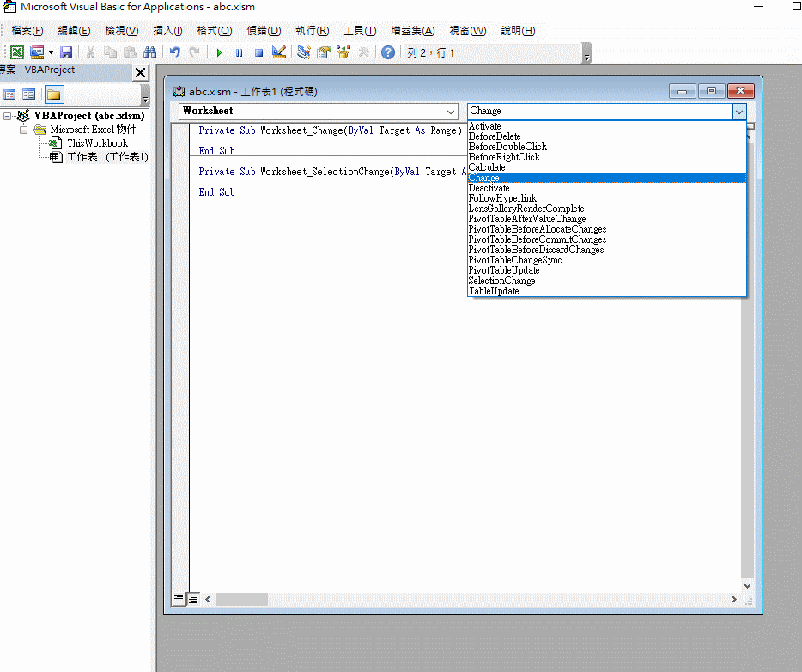Choose BeforeRightClick event
This screenshot has width=802, height=672.
pos(607,157)
